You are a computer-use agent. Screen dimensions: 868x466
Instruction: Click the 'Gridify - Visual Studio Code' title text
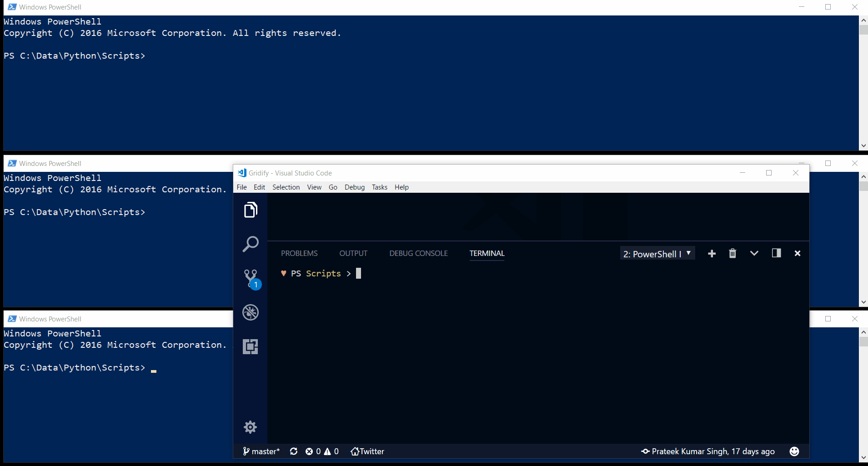[x=290, y=173]
